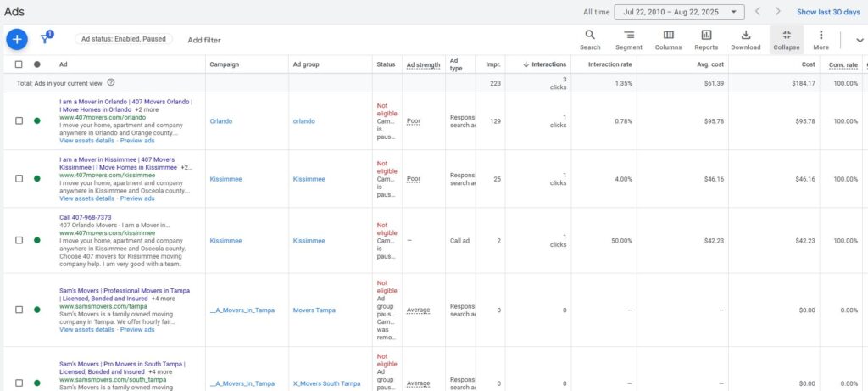Image resolution: width=868 pixels, height=391 pixels.
Task: Click Poor ad strength for Orlando ad
Action: click(x=414, y=120)
